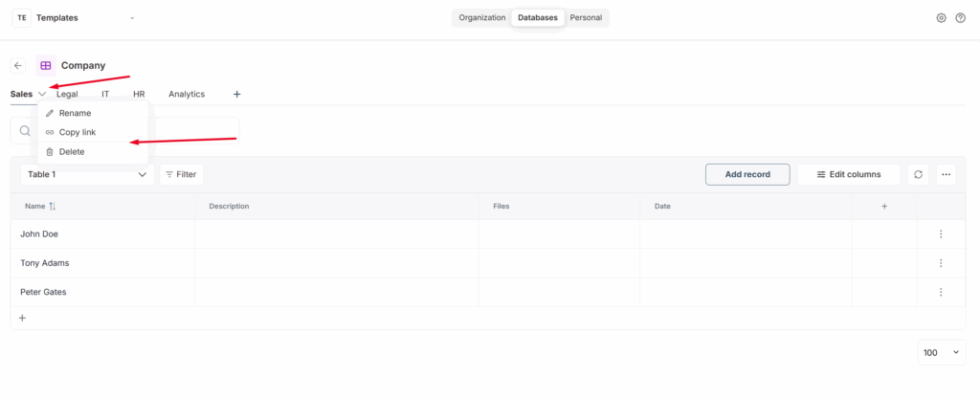Add a column with the header plus icon
The width and height of the screenshot is (980, 399).
click(x=883, y=206)
